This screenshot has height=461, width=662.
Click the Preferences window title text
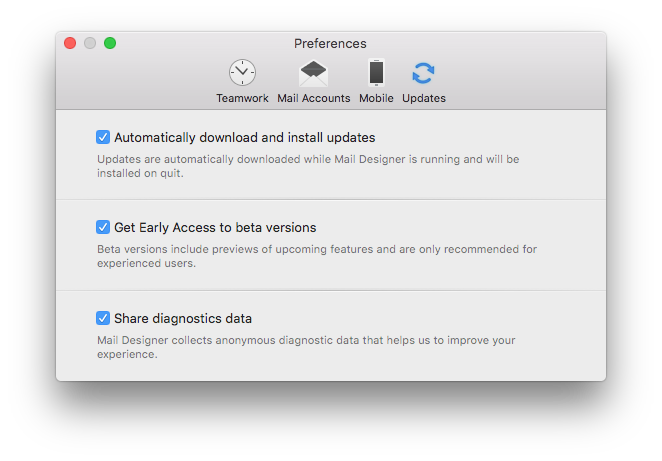330,43
